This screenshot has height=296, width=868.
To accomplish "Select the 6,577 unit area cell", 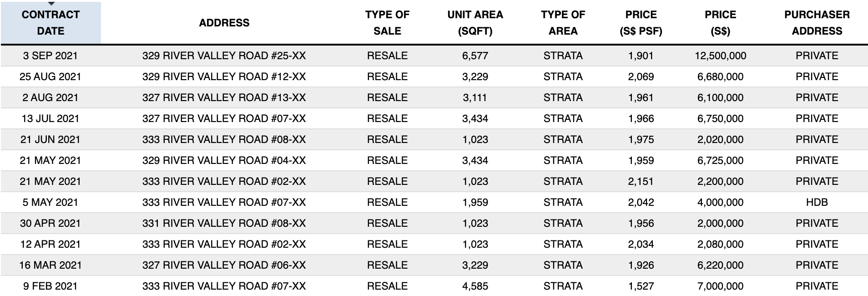I will (x=475, y=56).
